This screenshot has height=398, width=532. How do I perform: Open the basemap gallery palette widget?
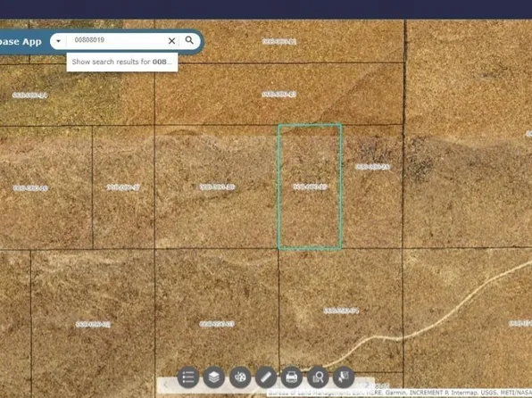point(240,377)
